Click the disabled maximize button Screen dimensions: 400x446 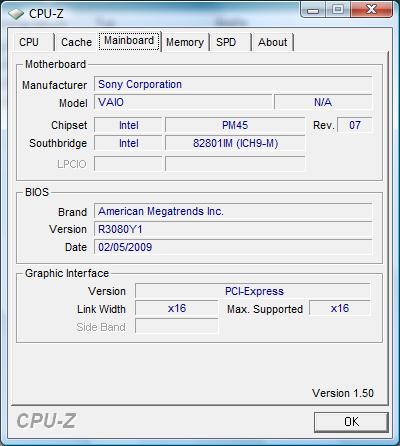(x=338, y=10)
